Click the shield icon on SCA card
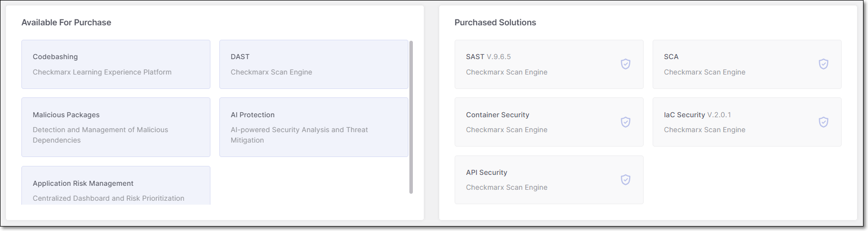868x231 pixels. [x=823, y=64]
